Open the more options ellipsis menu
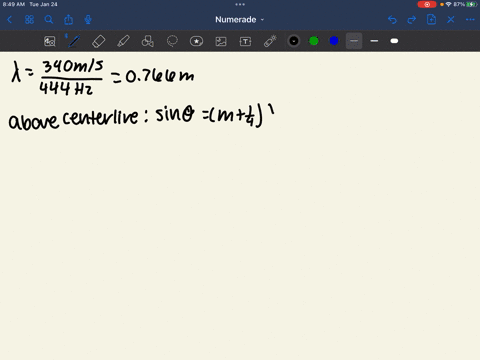Viewport: 480px width, 360px height. (470, 20)
